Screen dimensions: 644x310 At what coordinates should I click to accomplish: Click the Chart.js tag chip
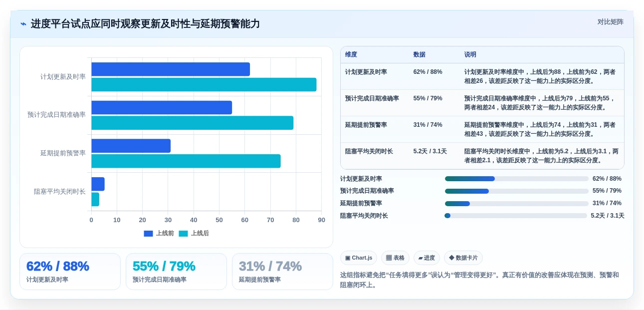(x=359, y=258)
